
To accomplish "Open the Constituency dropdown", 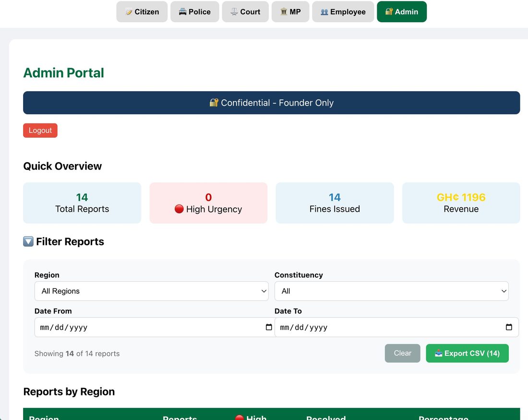I will [391, 291].
